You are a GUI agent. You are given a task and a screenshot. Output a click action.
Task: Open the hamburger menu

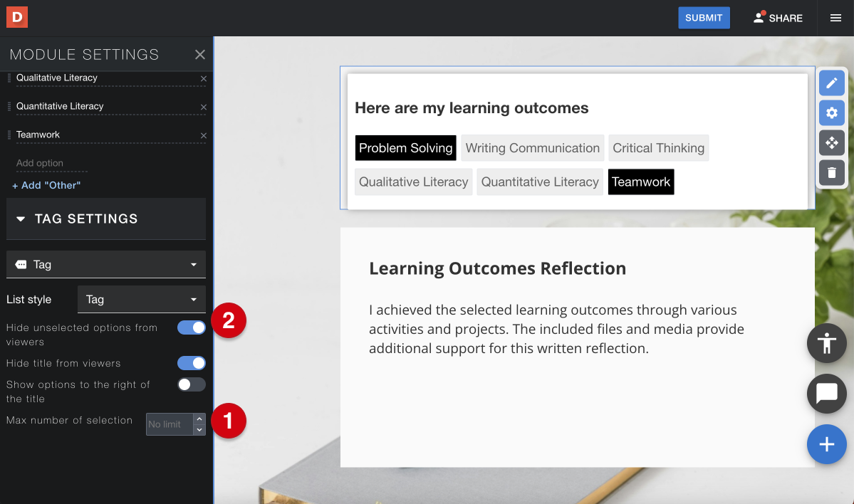(835, 18)
